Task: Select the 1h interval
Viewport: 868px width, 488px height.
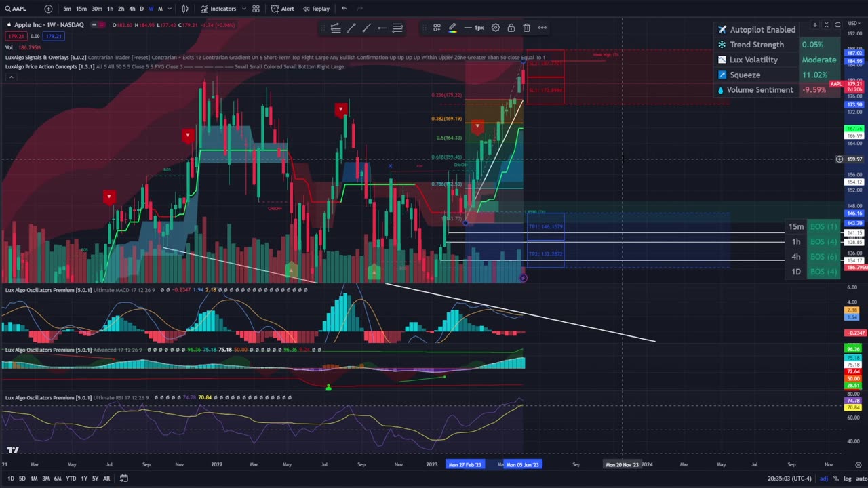Action: point(110,9)
